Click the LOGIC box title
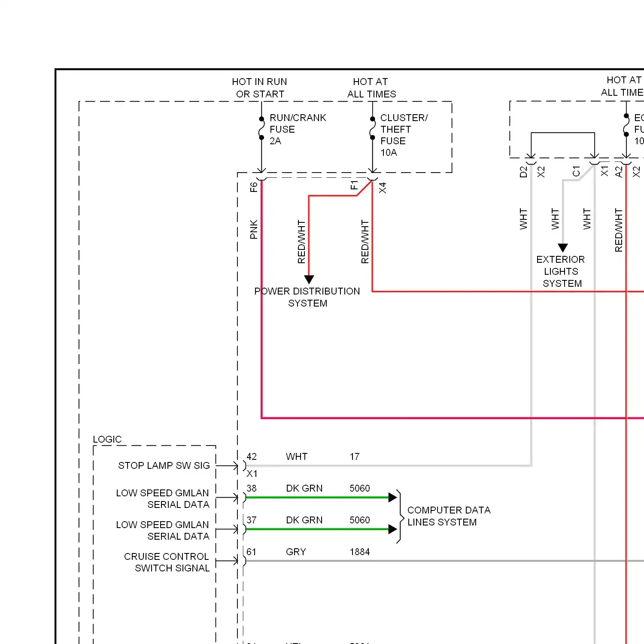This screenshot has width=644, height=644. (107, 439)
